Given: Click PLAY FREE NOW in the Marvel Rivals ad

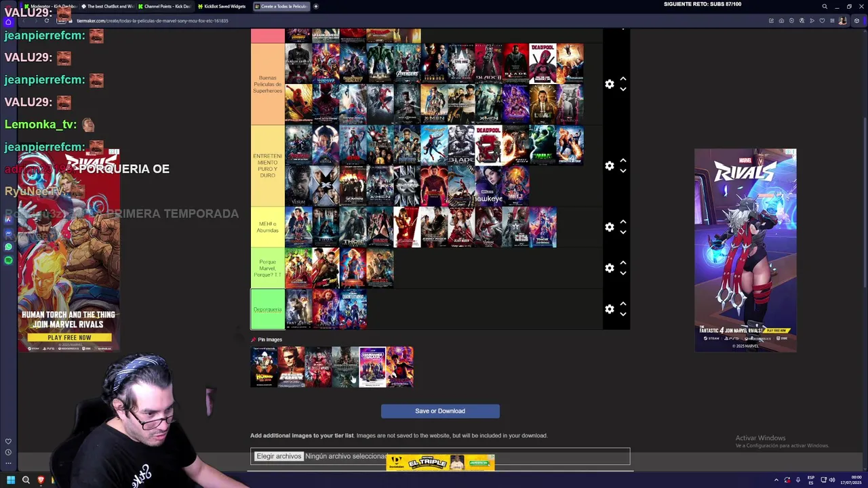Looking at the screenshot, I should (x=69, y=337).
